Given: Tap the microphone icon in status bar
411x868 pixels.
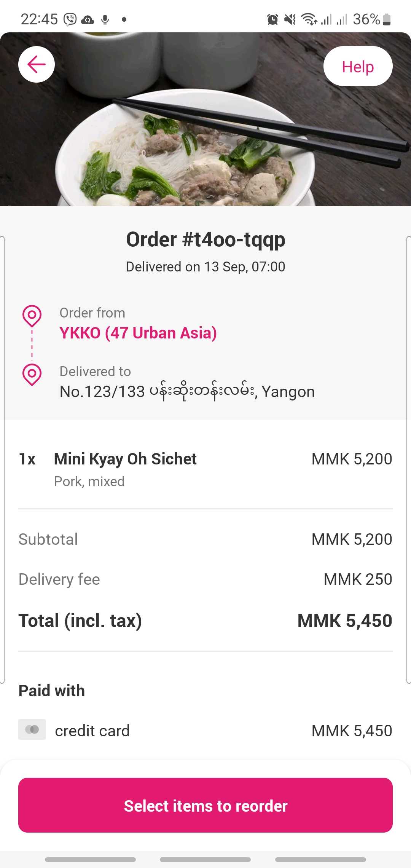Looking at the screenshot, I should point(105,19).
